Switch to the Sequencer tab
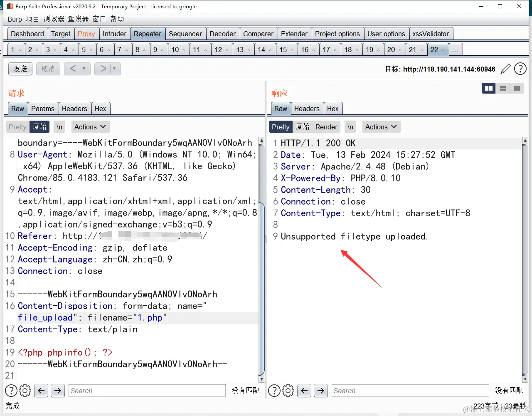The image size is (532, 416). coord(185,34)
